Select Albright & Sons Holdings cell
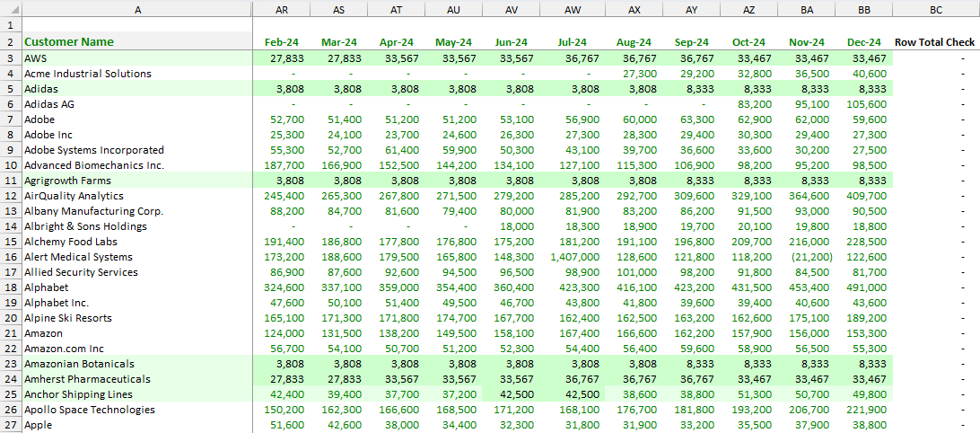Viewport: 980px width, 433px height. (137, 225)
